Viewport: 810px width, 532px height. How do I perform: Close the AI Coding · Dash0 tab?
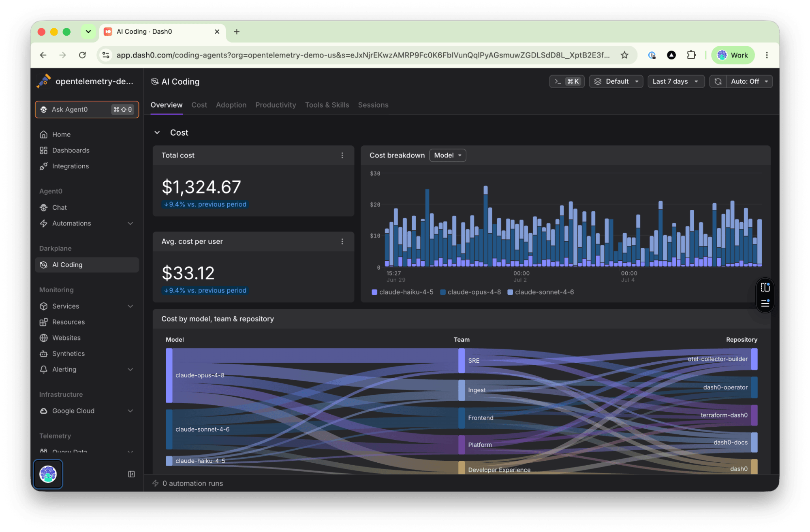(217, 32)
